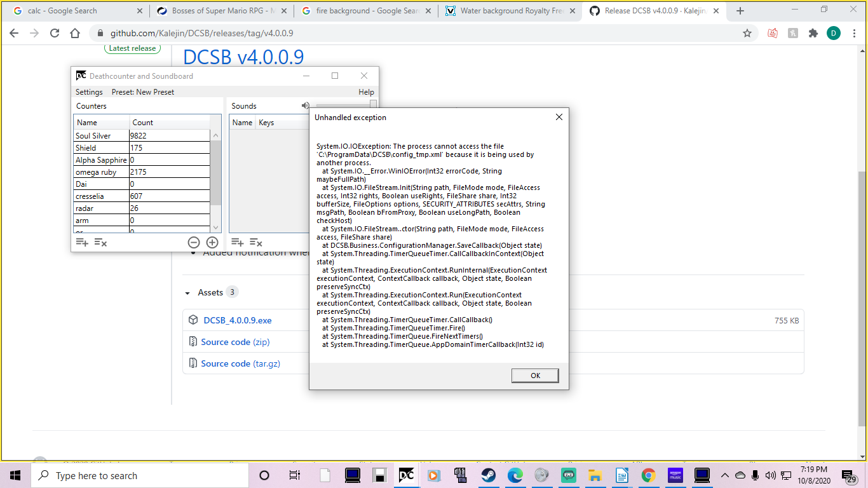The width and height of the screenshot is (868, 488).
Task: Add a new sound in the Sounds panel
Action: (x=237, y=242)
